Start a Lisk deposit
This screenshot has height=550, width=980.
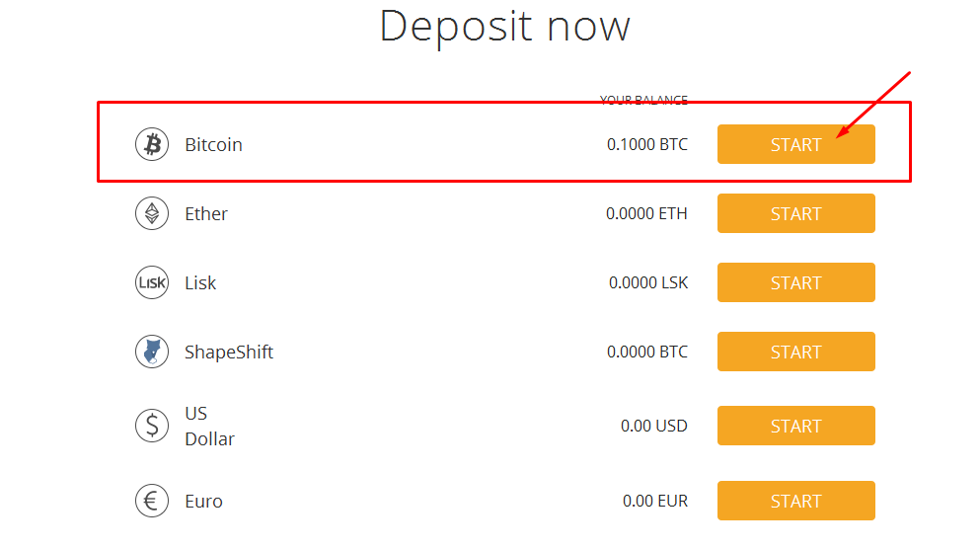point(795,282)
